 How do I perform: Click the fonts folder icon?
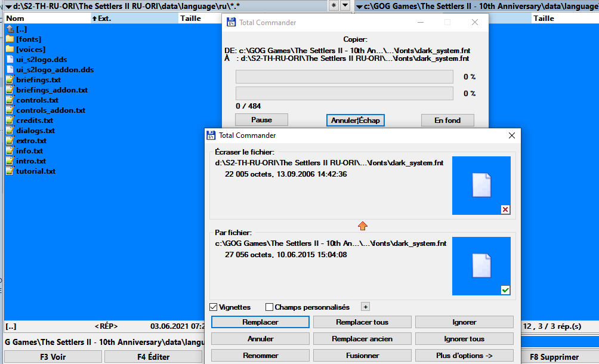(x=10, y=39)
